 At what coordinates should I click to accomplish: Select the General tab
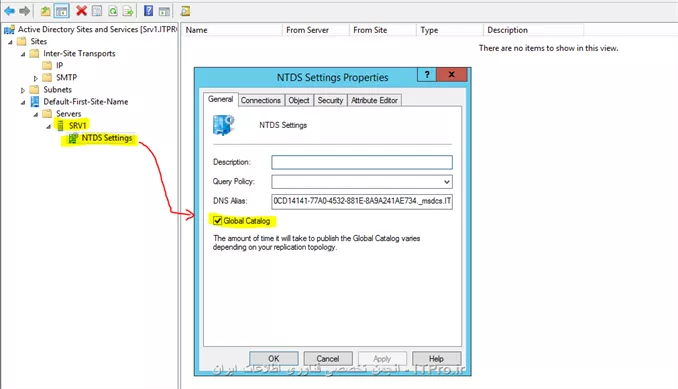(x=221, y=99)
